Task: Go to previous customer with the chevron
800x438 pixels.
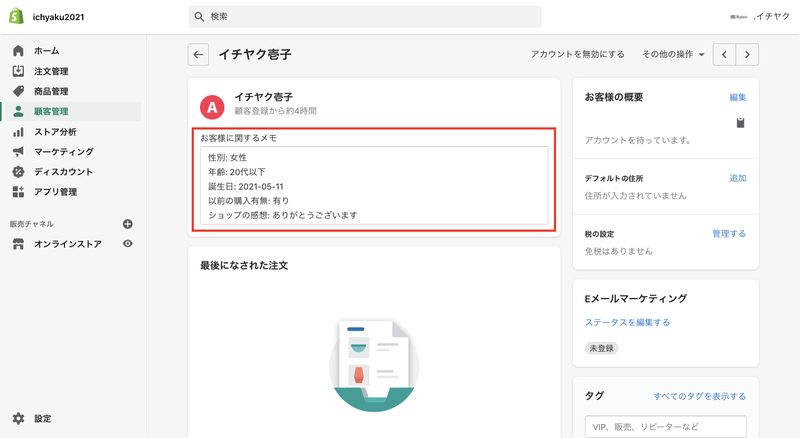Action: click(x=724, y=55)
